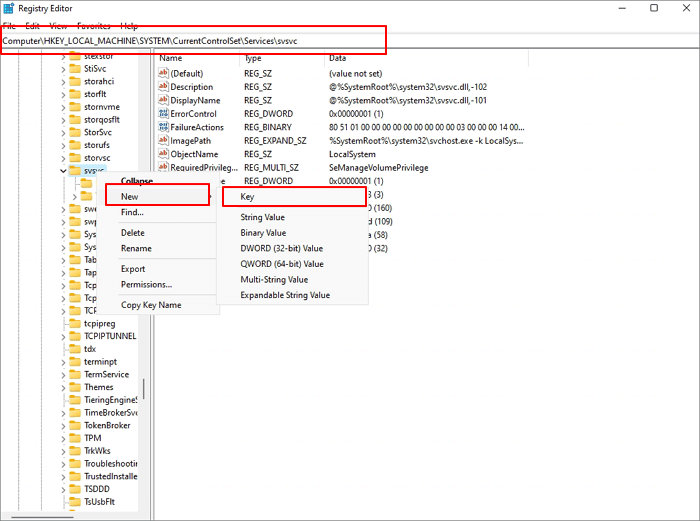Click the FailureActions binary value icon
Screen dimensions: 700x521
[x=163, y=128]
